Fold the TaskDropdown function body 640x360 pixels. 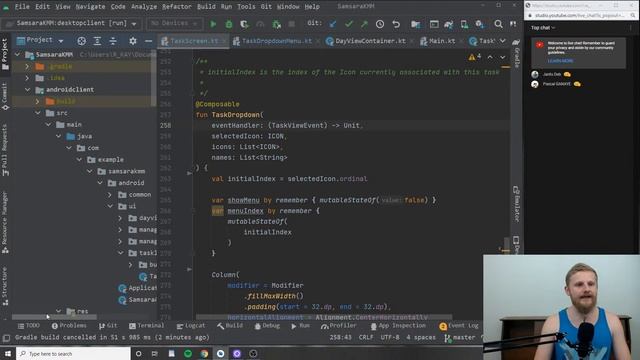click(x=189, y=173)
